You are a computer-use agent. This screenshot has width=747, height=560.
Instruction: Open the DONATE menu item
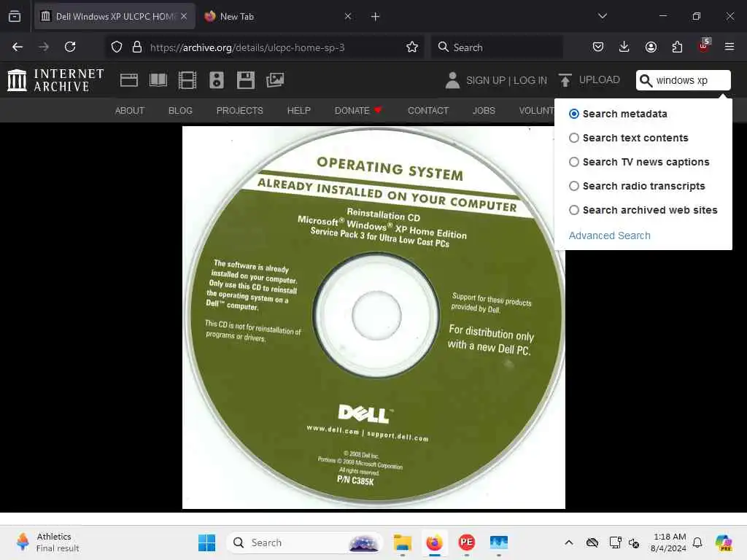pos(358,111)
